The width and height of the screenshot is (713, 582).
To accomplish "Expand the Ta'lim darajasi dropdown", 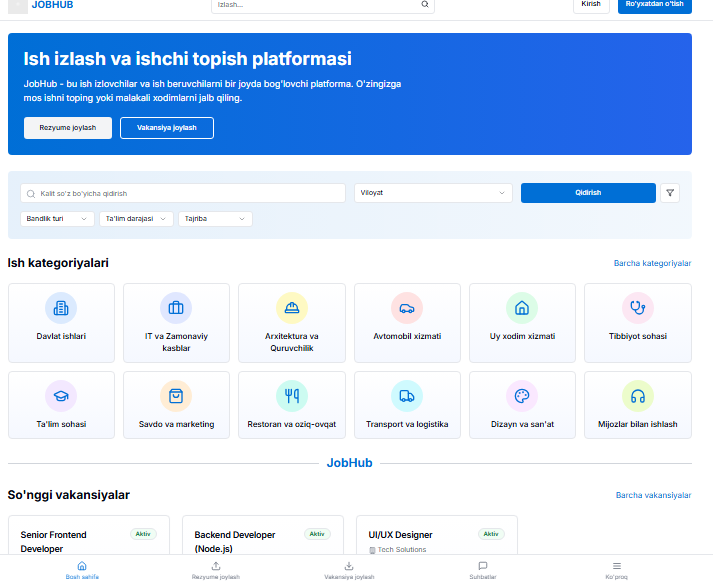I will click(x=137, y=219).
